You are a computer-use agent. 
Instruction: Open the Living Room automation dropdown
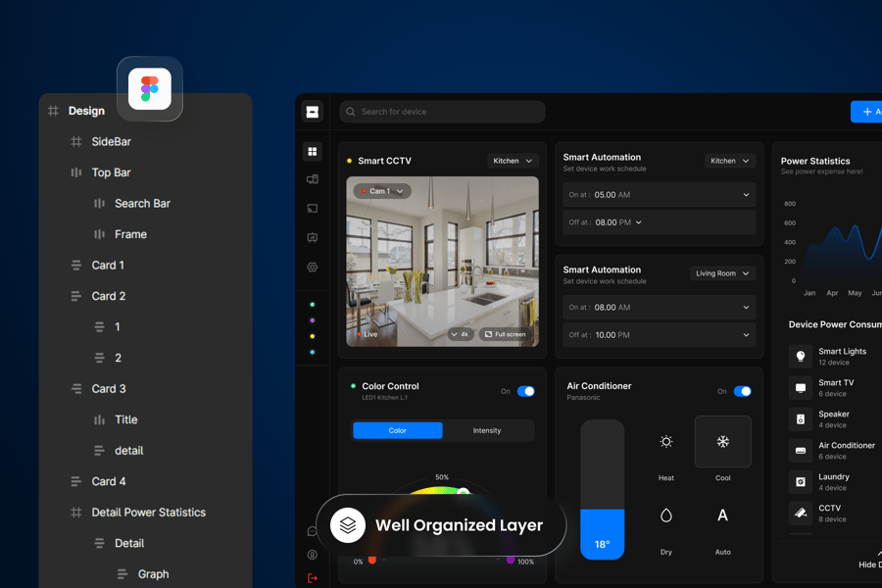click(x=722, y=273)
